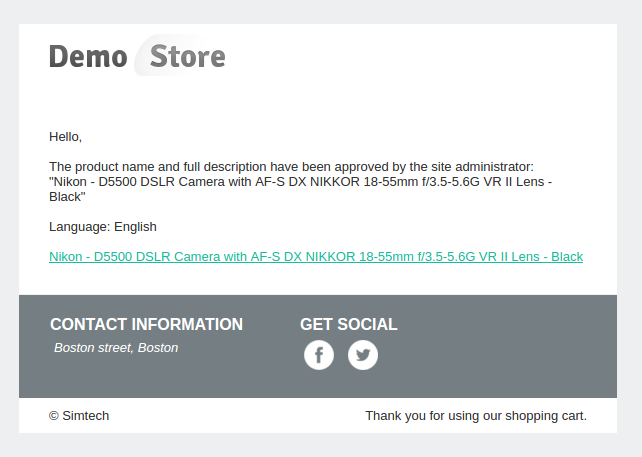
Task: Click the © Simtech copyright text
Action: click(79, 416)
